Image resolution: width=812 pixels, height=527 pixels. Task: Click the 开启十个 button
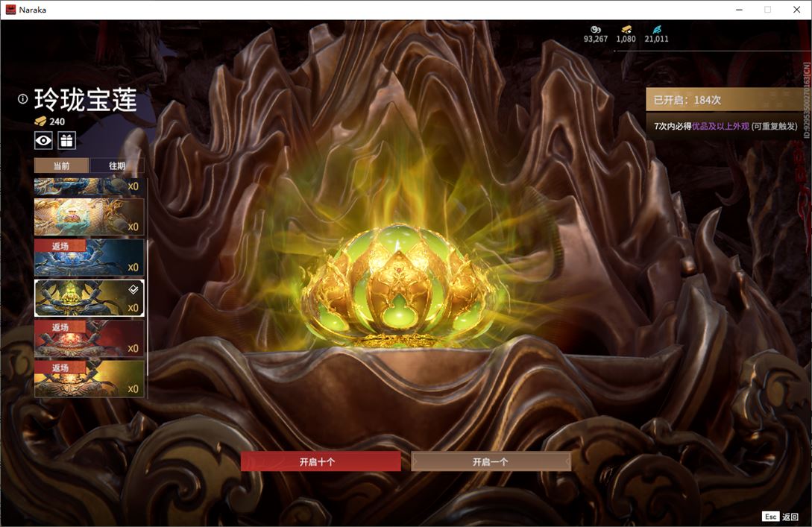pos(321,461)
